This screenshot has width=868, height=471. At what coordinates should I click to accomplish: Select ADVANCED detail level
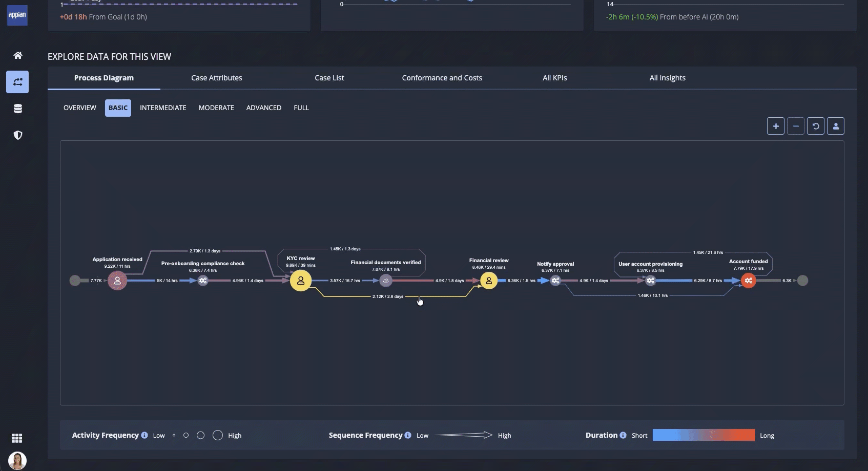264,108
